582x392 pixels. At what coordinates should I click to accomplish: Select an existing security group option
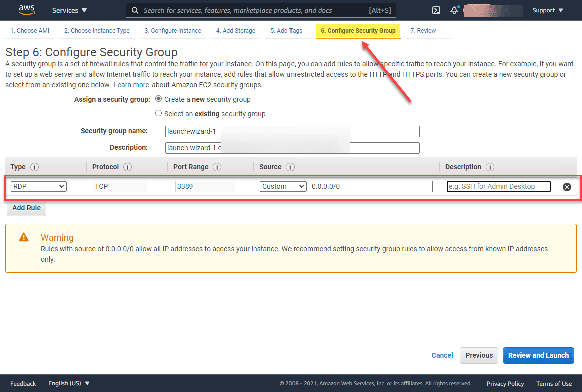pyautogui.click(x=158, y=113)
